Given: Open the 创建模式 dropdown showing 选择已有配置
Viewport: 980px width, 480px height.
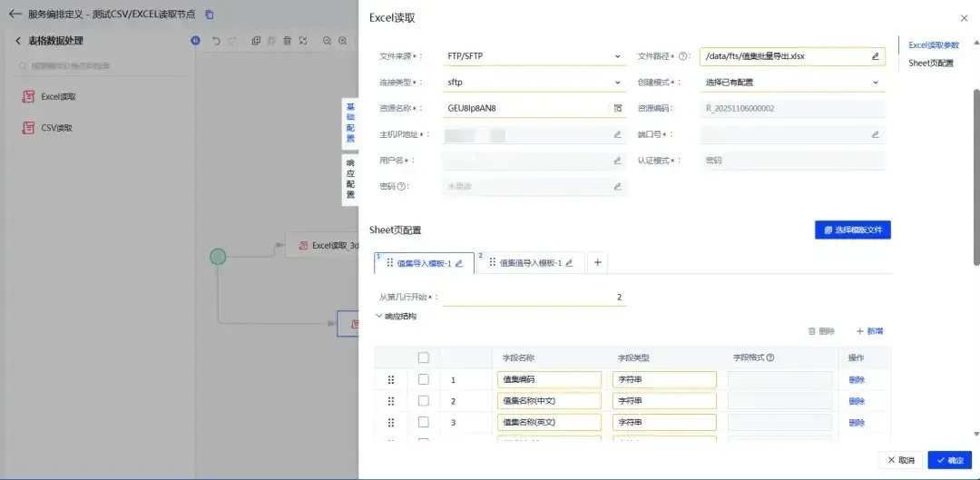Looking at the screenshot, I should tap(792, 83).
